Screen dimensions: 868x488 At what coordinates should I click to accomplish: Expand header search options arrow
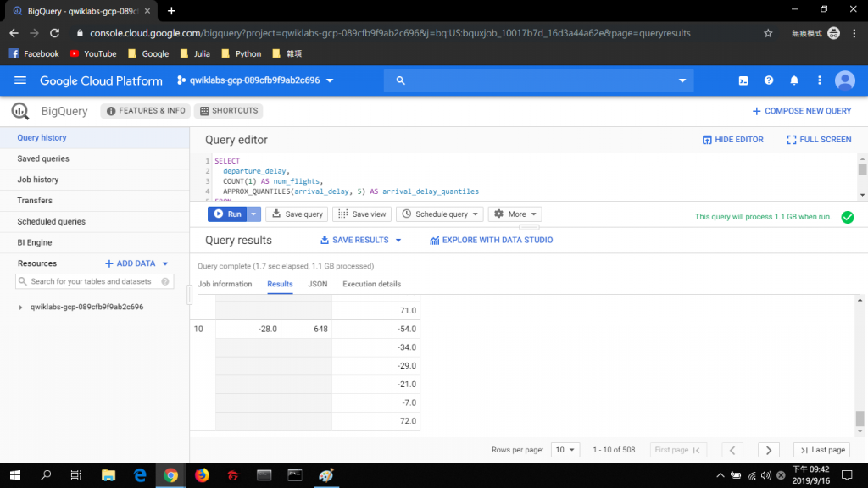(x=682, y=80)
